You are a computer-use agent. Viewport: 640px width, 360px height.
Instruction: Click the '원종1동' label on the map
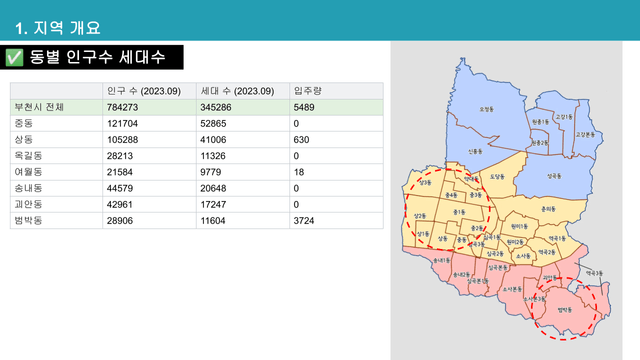[x=541, y=122]
